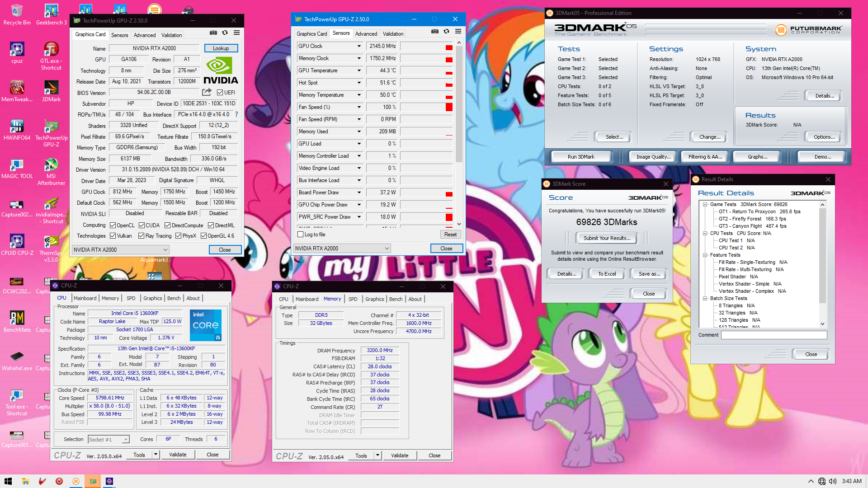Click To Excel button in 3DMark Score
This screenshot has width=868, height=488.
(607, 274)
